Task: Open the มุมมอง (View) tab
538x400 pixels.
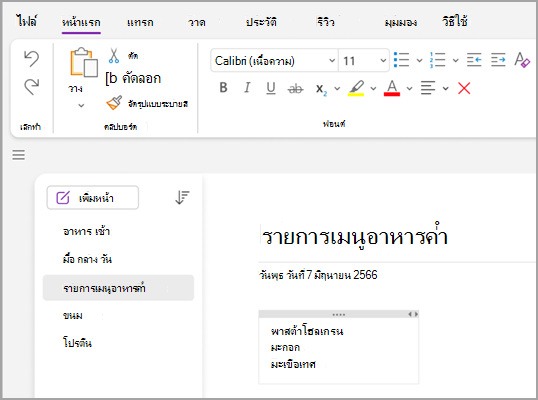Action: [x=401, y=23]
